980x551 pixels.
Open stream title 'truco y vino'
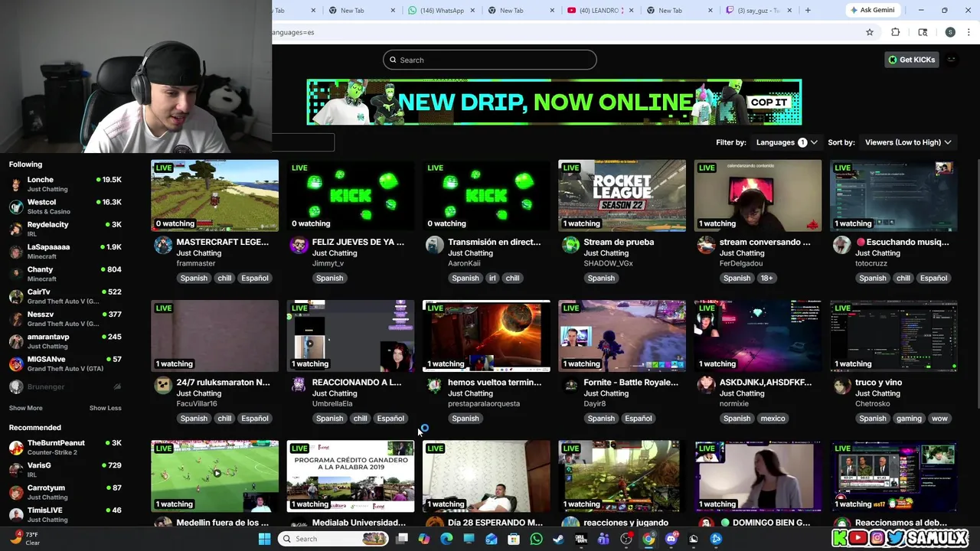[879, 382]
